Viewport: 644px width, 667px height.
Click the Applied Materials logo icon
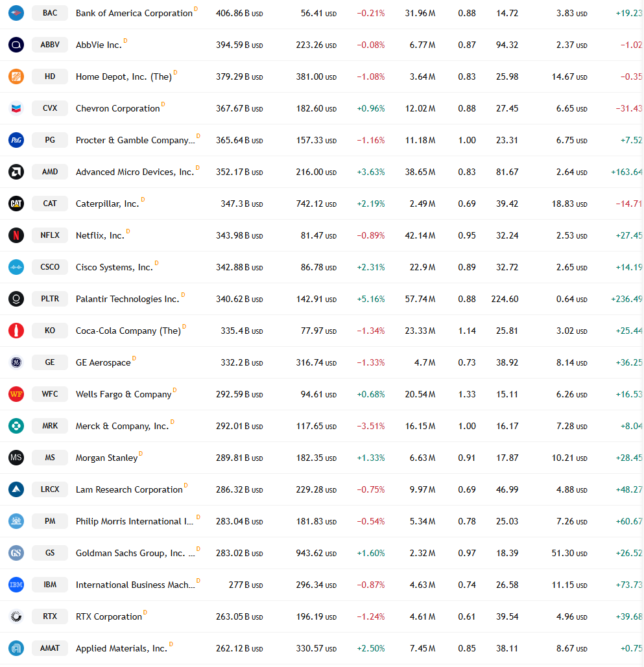pos(16,648)
